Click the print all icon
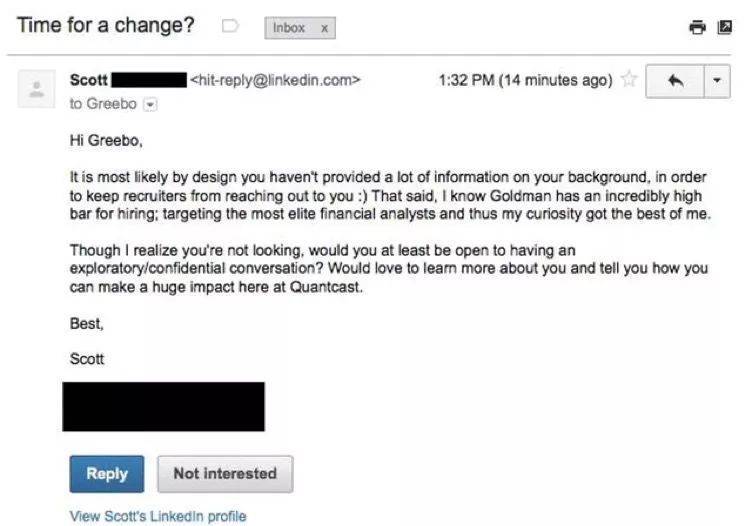Viewport: 752px width, 526px height. coord(697,27)
